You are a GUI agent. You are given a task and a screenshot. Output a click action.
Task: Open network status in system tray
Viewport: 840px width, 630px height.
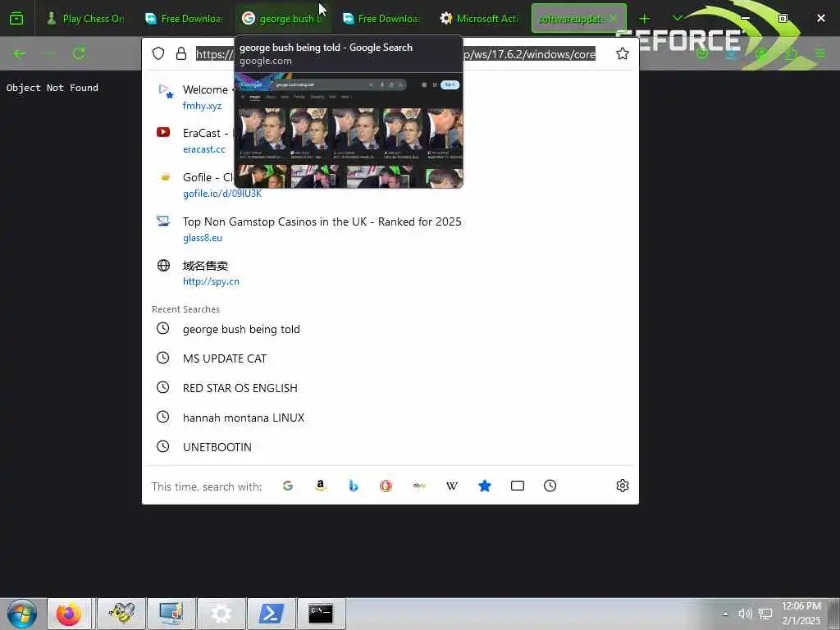765,614
